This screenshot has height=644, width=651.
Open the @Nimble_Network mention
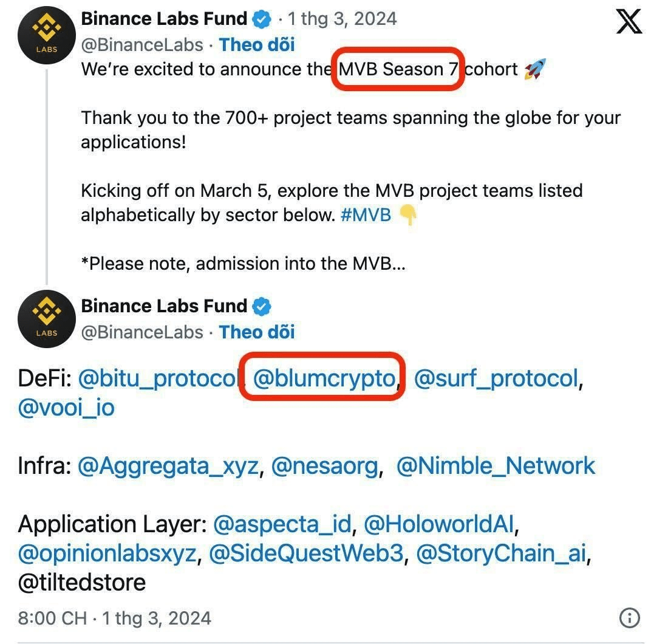point(496,466)
